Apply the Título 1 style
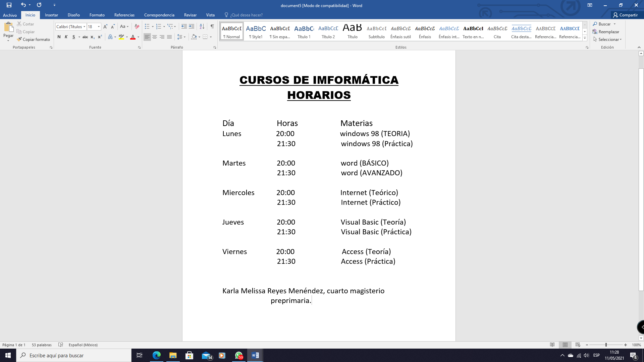 pos(304,32)
